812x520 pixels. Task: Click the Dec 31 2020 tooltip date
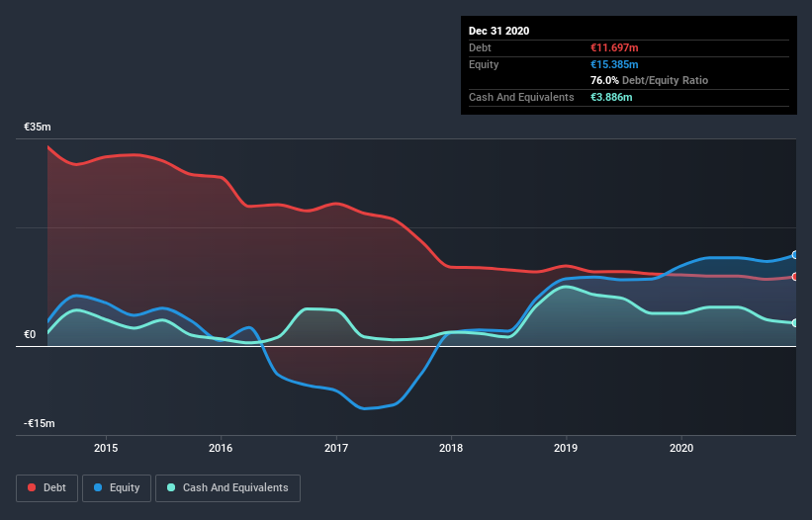[498, 31]
